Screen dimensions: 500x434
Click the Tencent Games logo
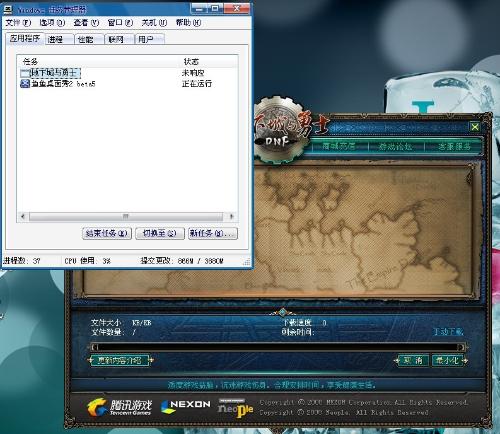tap(119, 407)
